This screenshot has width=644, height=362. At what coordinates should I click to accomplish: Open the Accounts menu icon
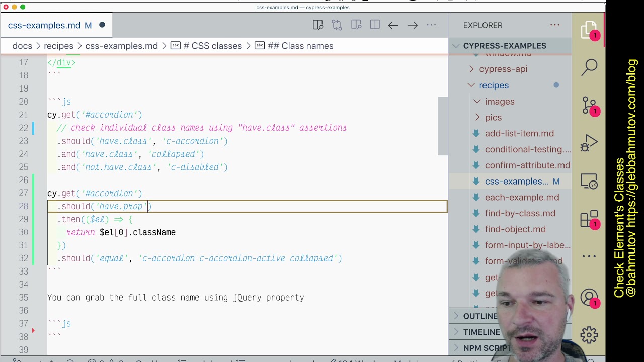[x=589, y=298]
